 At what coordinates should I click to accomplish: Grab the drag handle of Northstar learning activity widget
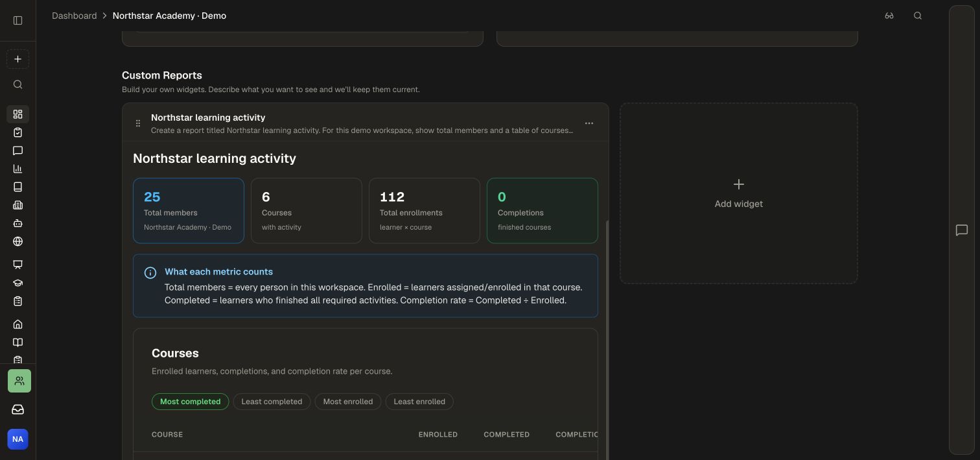(137, 123)
